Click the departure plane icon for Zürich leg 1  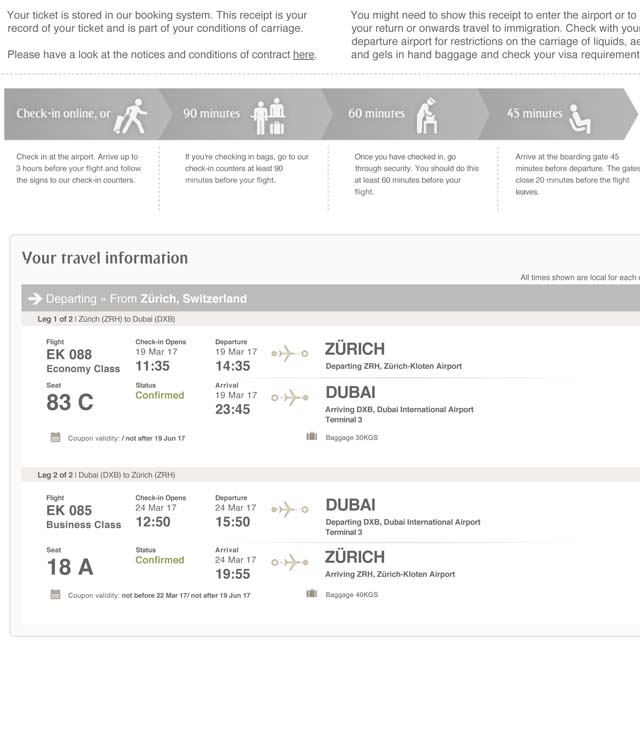(x=290, y=353)
